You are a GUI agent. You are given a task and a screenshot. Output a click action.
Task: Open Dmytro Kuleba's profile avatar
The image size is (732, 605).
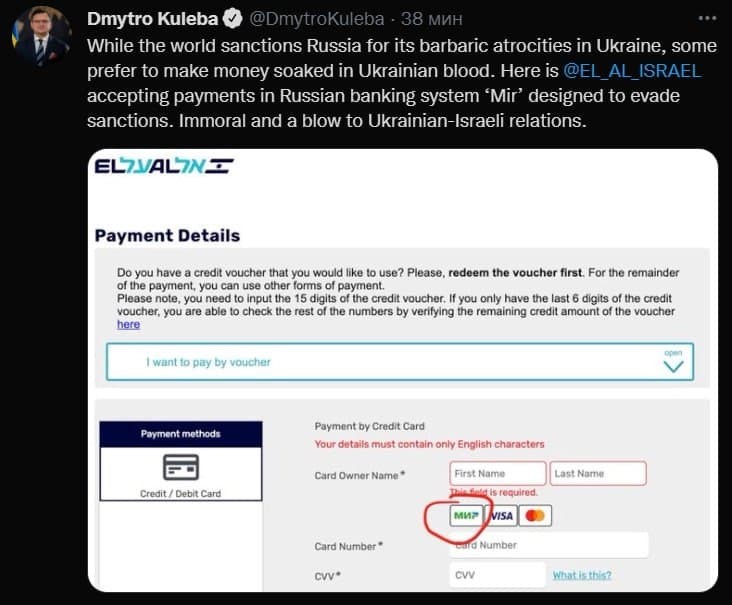[41, 36]
